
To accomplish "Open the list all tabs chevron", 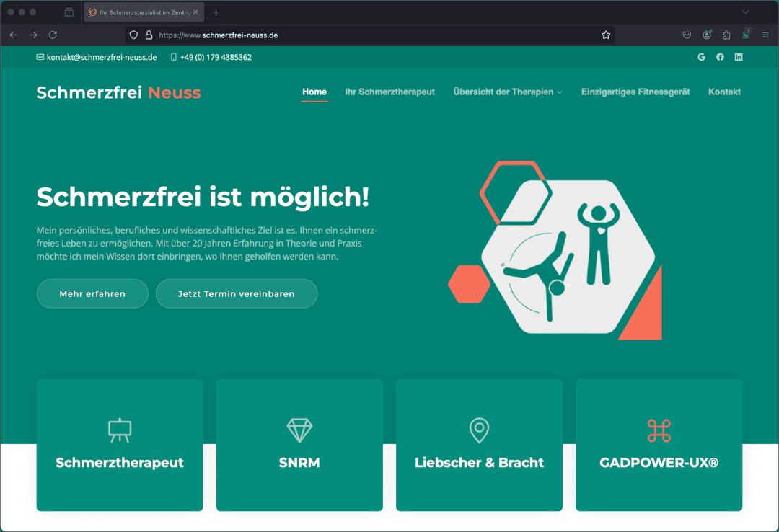I will coord(746,12).
